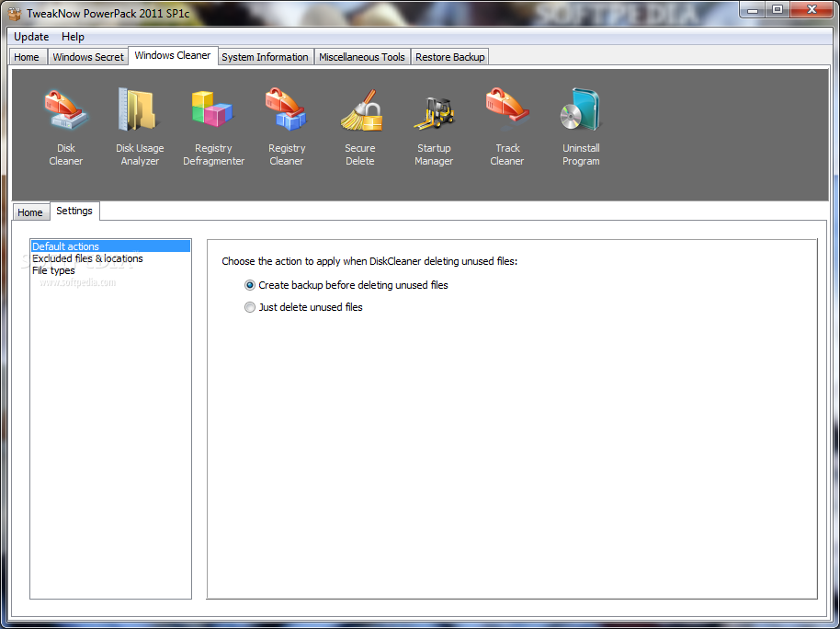This screenshot has width=840, height=629.
Task: Select File types in settings list
Action: (x=110, y=270)
